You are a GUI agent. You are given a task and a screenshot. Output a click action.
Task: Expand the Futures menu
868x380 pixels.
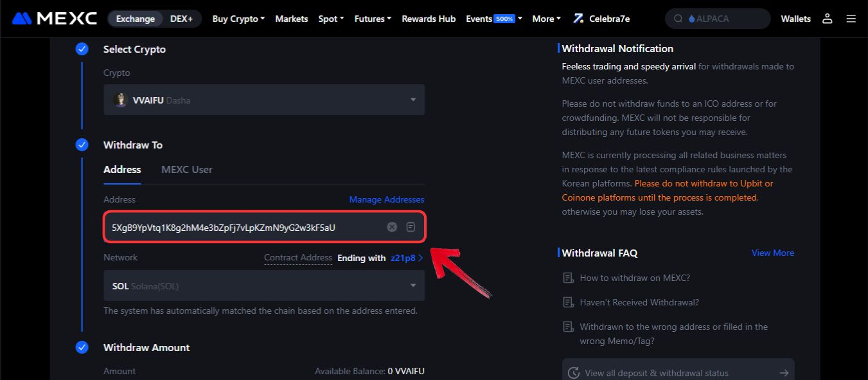[373, 19]
